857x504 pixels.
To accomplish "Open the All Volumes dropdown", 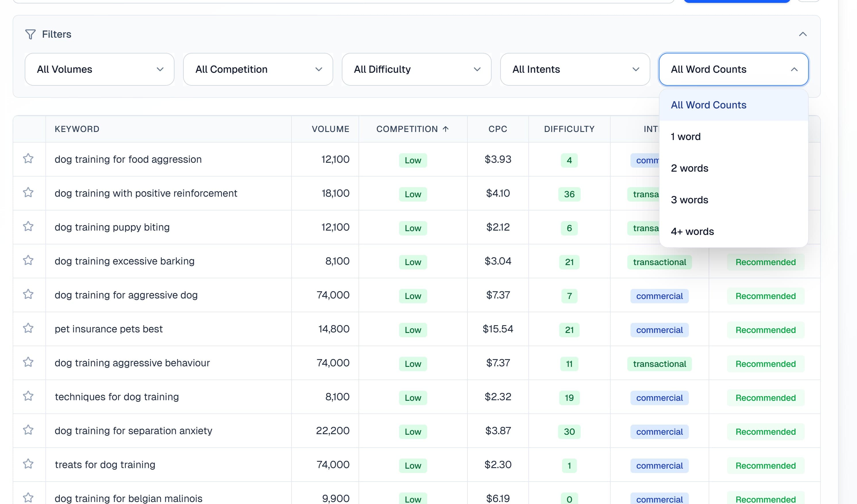I will point(100,69).
